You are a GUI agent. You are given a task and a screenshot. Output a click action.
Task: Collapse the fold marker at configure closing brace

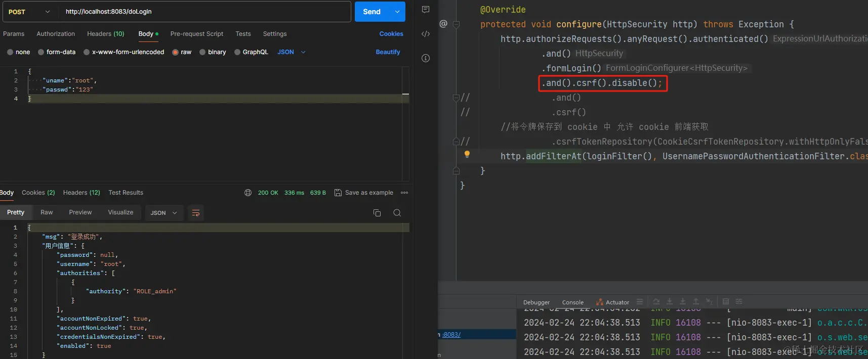pyautogui.click(x=456, y=170)
